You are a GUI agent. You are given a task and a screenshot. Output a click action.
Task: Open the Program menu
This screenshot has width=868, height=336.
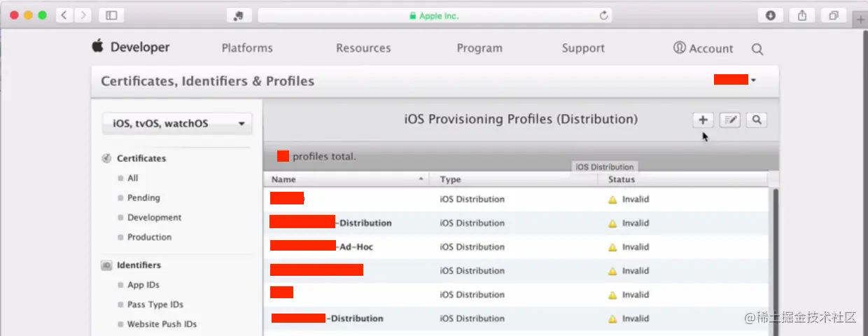tap(479, 48)
